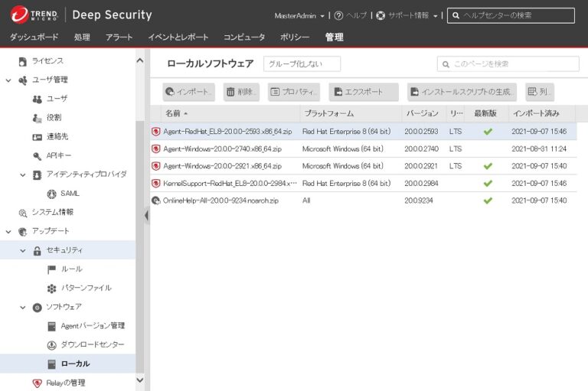This screenshot has height=391, width=588.
Task: Open the 処理 menu
Action: pos(82,37)
